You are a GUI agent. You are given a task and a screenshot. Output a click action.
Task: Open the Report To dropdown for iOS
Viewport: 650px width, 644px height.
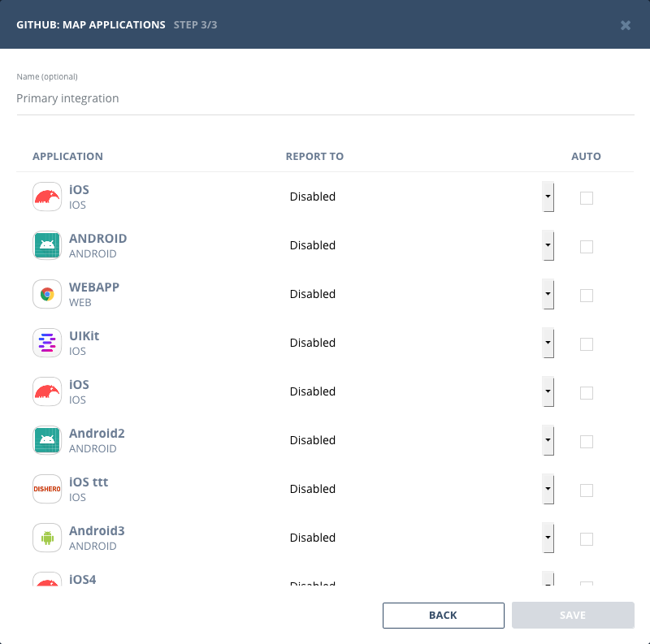pos(548,197)
